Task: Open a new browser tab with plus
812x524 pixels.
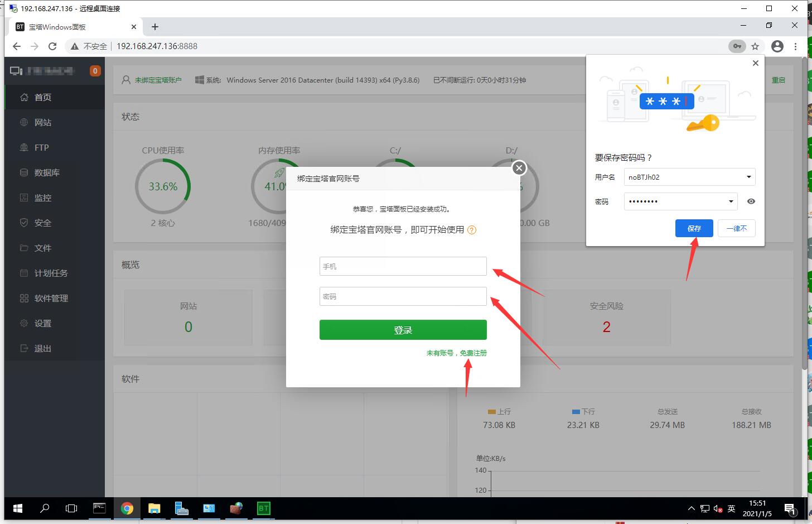Action: pyautogui.click(x=155, y=27)
